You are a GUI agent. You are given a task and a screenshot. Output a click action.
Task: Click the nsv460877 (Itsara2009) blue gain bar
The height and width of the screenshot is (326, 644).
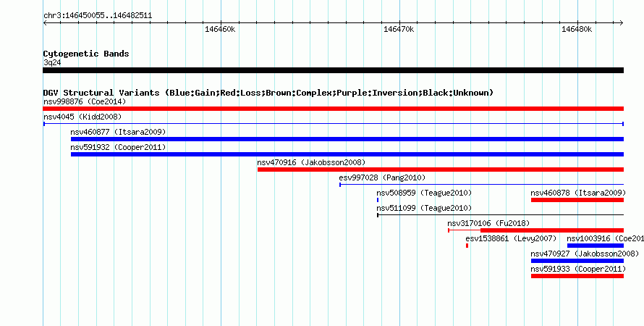(x=347, y=139)
